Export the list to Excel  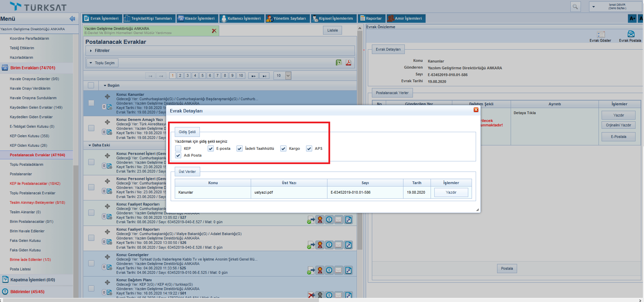click(339, 63)
